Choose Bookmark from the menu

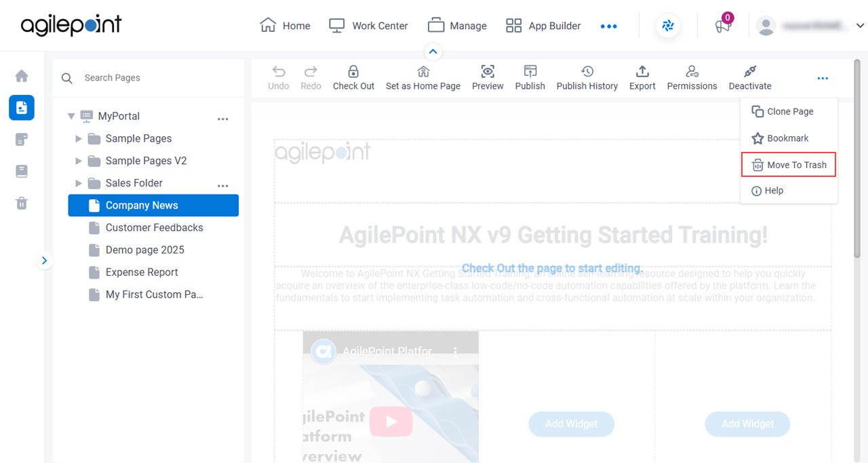coord(789,138)
